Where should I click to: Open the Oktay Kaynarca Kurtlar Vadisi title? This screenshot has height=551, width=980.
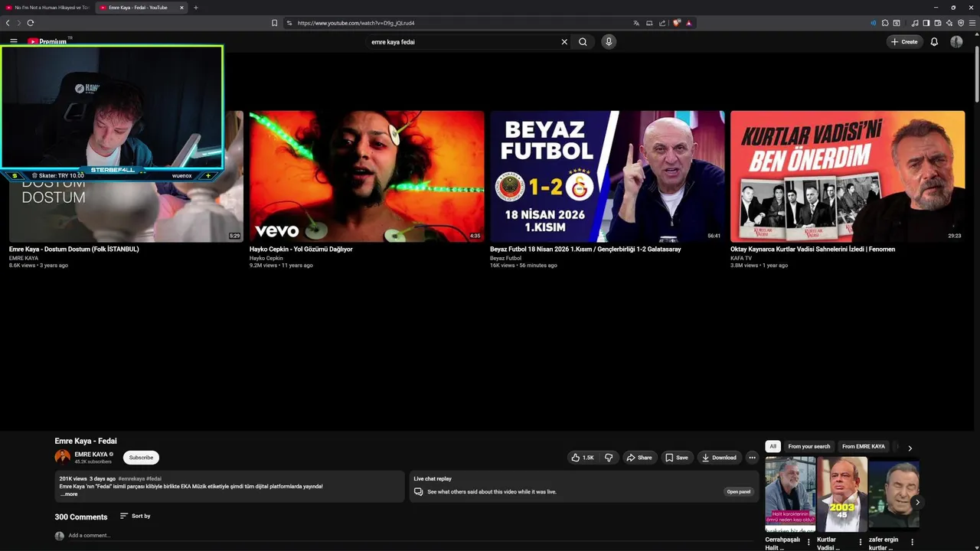click(x=812, y=249)
